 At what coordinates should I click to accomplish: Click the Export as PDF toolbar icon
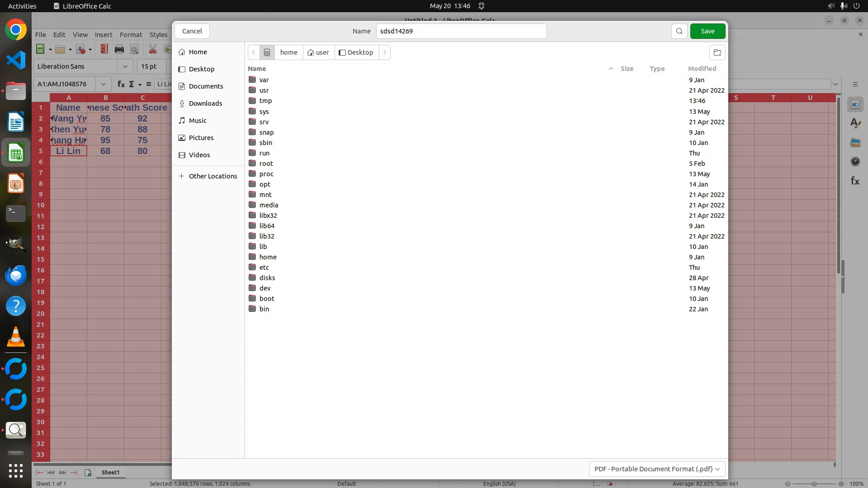(104, 49)
